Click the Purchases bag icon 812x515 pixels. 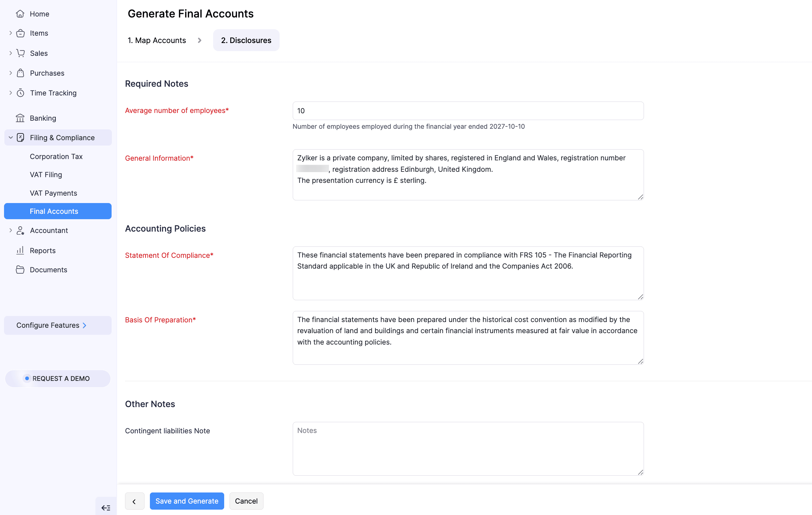[x=21, y=73]
